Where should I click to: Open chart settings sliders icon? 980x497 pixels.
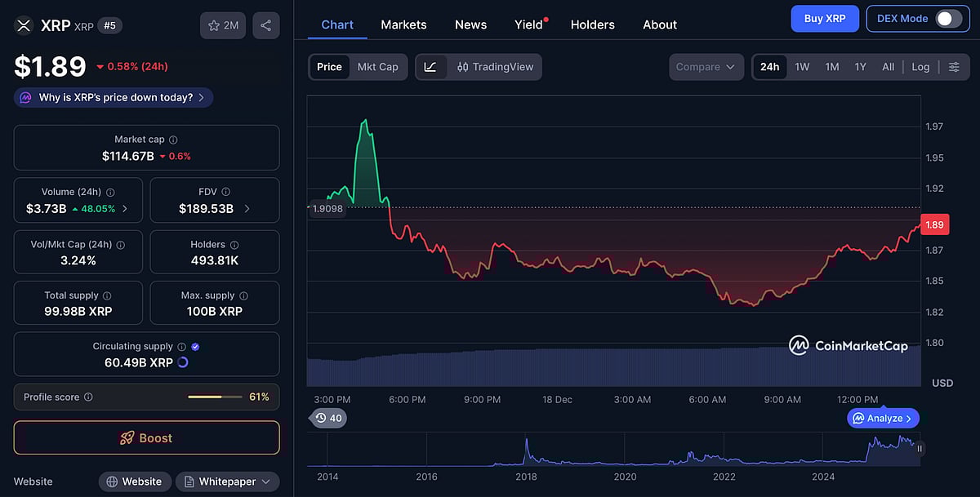point(955,67)
